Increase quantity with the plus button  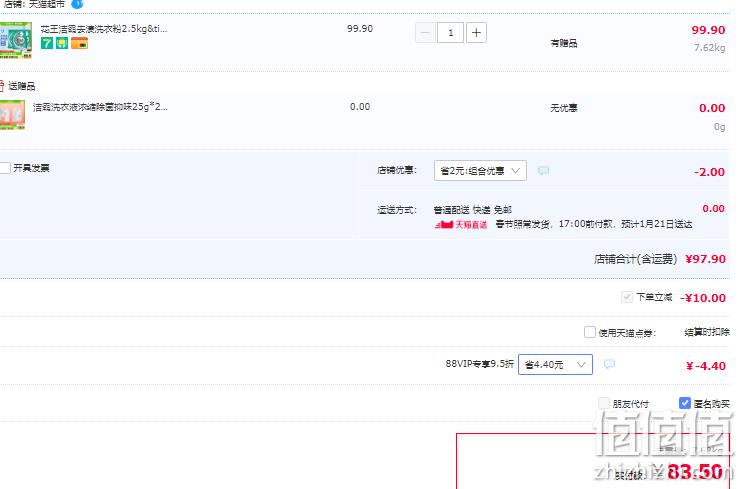click(476, 33)
